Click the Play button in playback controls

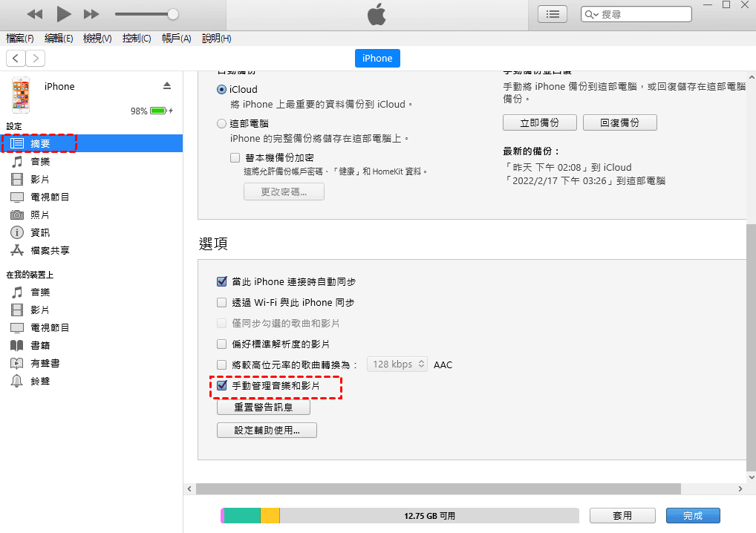tap(64, 14)
